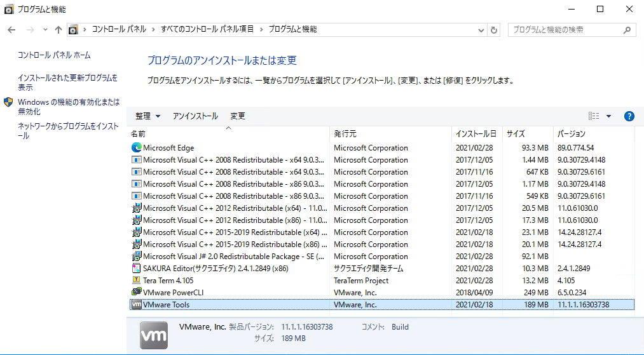Select the Microsoft Edge entry name
The image size is (644, 355).
tap(168, 148)
